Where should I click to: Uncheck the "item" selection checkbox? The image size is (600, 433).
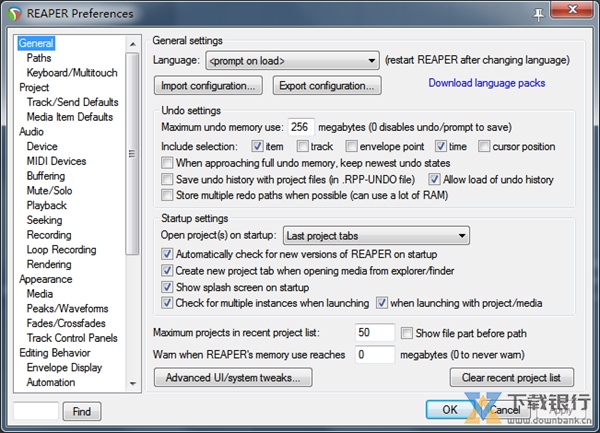coord(256,146)
